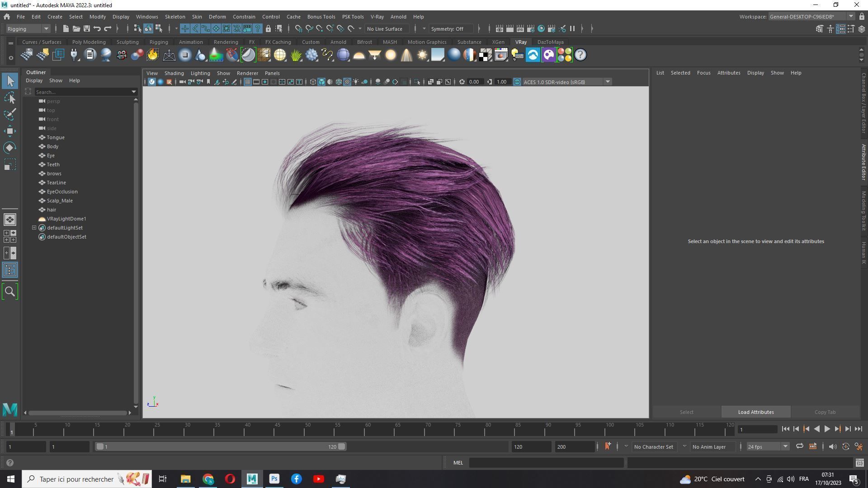
Task: Click the V-Ray checker texture shelf icon
Action: point(486,55)
